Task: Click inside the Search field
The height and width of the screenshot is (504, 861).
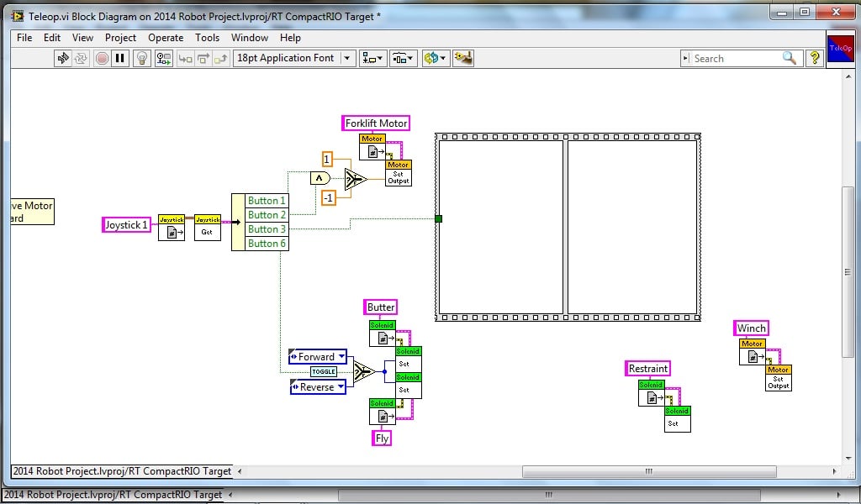Action: [x=736, y=59]
